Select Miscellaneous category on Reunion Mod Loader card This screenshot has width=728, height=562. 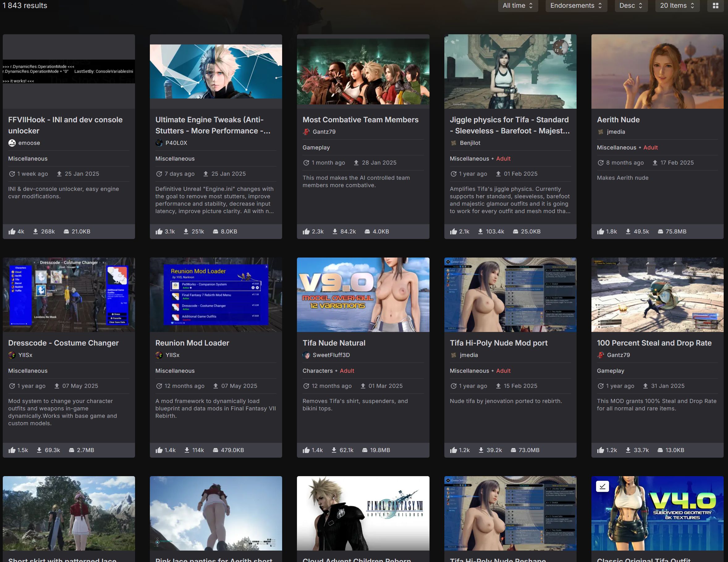point(175,371)
